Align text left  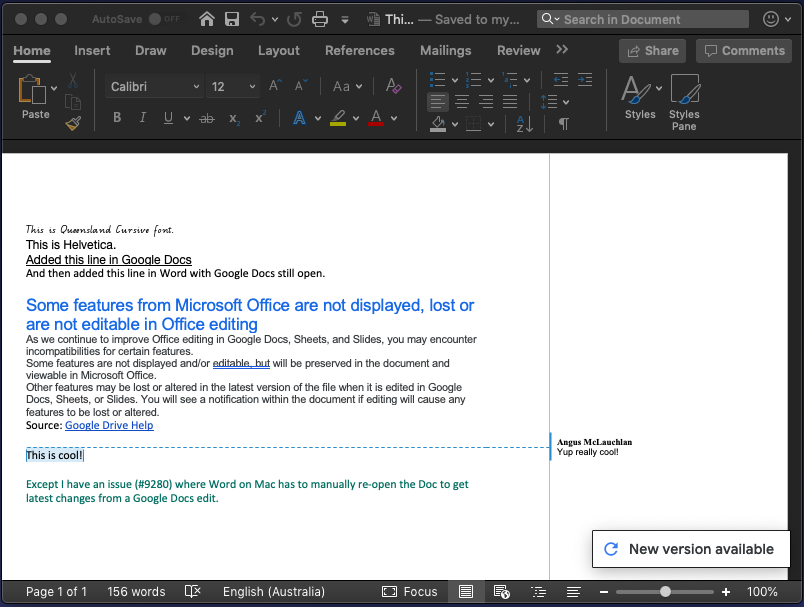tap(438, 102)
